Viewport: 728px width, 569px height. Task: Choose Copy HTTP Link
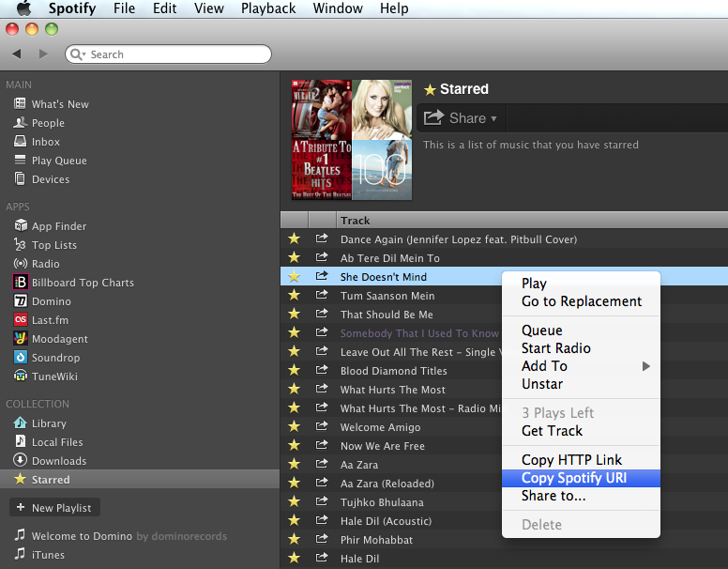point(581,460)
